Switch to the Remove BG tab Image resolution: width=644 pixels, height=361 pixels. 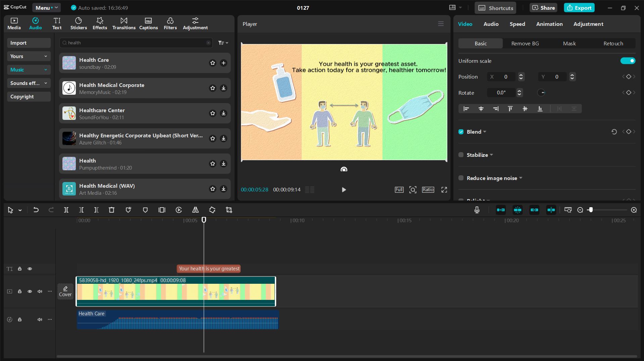(x=525, y=43)
